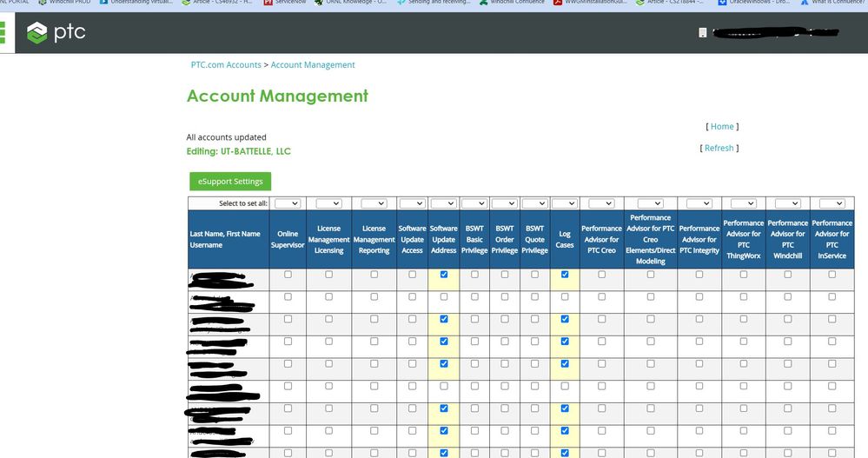Click the 'License Management Licensing' column header
This screenshot has height=458, width=868.
(328, 239)
